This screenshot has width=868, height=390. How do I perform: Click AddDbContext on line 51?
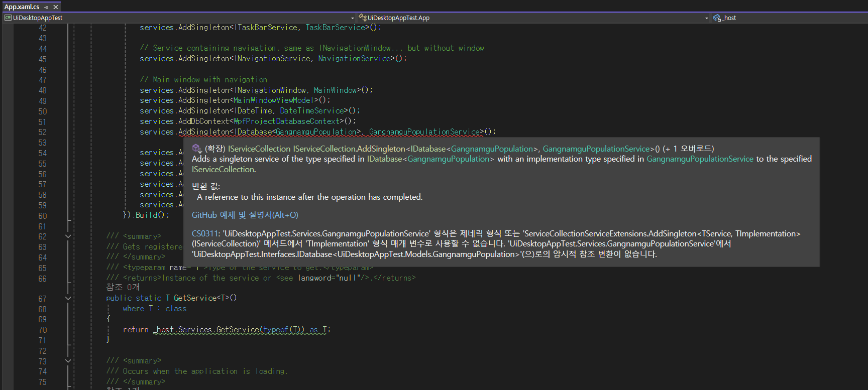(203, 121)
